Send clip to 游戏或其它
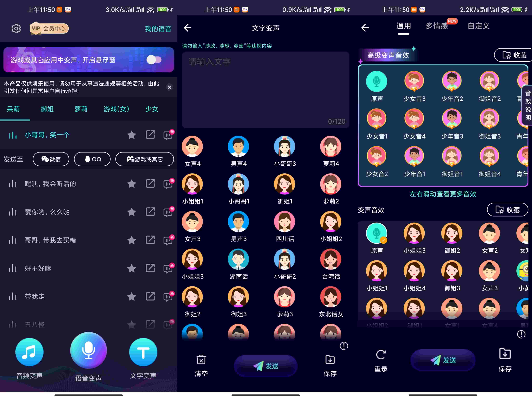This screenshot has height=399, width=532. pos(145,159)
